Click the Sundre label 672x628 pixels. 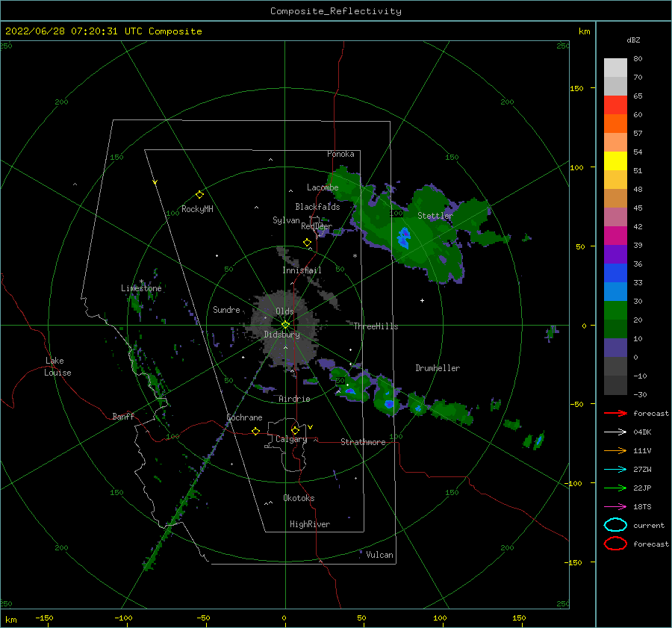click(226, 309)
